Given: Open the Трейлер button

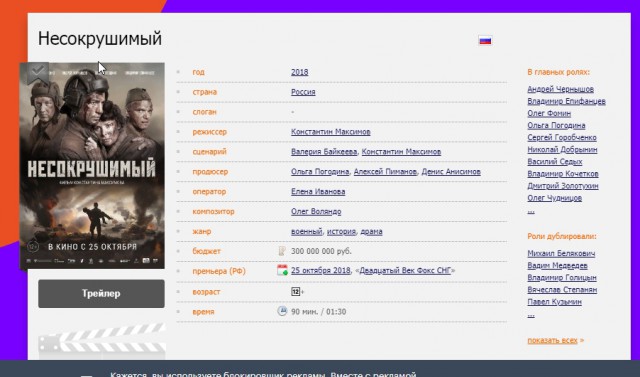Looking at the screenshot, I should [x=101, y=293].
